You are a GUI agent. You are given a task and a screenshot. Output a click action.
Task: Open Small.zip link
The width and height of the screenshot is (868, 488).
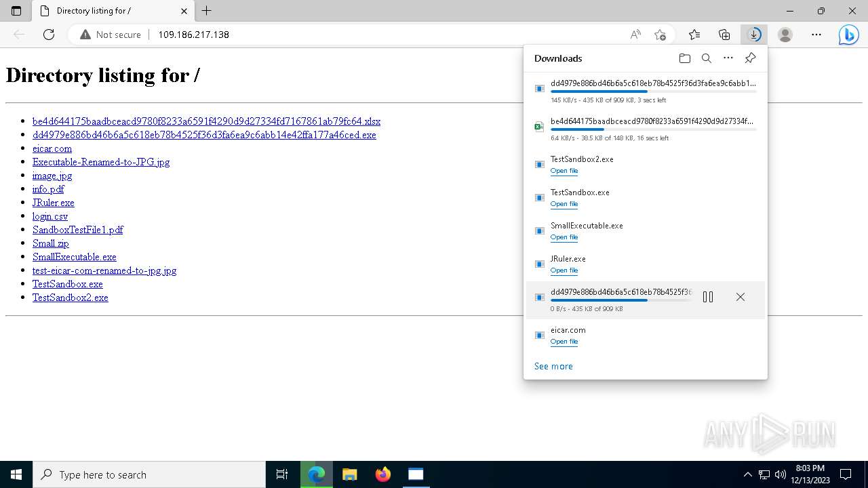tap(51, 243)
